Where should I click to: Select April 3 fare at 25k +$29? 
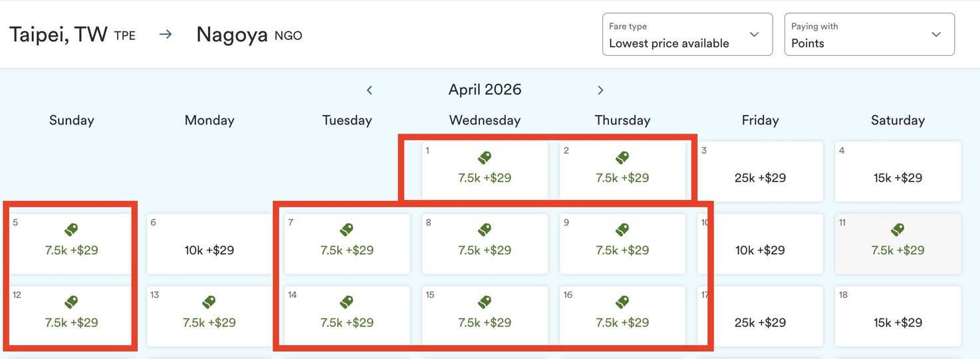(x=760, y=178)
